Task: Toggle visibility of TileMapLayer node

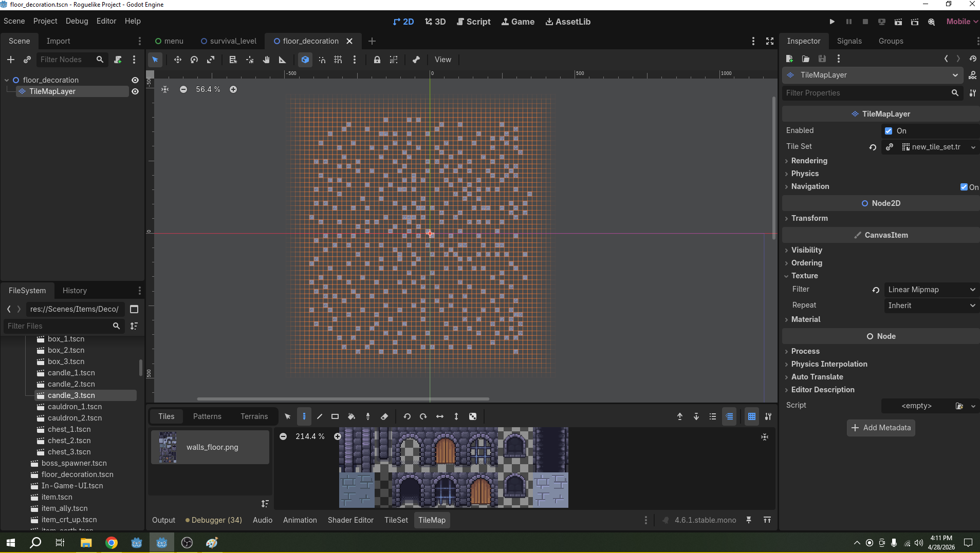Action: (135, 91)
